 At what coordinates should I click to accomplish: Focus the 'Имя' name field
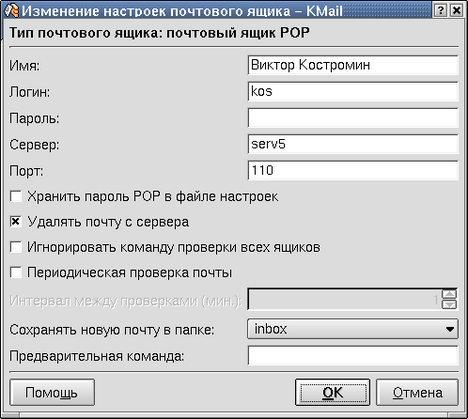(353, 65)
